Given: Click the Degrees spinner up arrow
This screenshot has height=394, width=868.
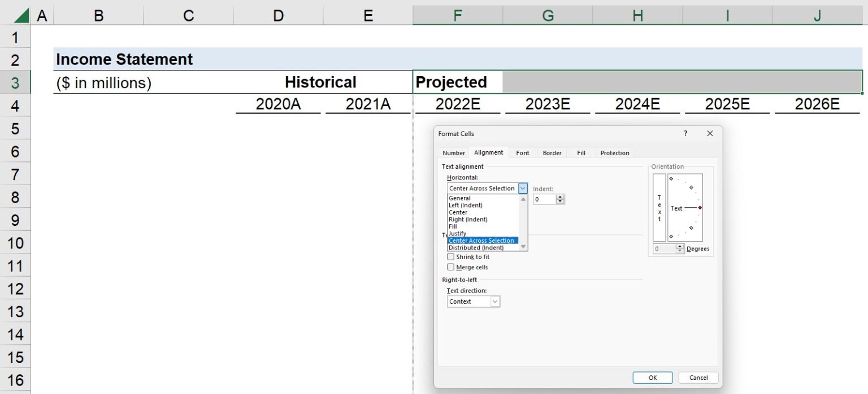Looking at the screenshot, I should [x=680, y=246].
